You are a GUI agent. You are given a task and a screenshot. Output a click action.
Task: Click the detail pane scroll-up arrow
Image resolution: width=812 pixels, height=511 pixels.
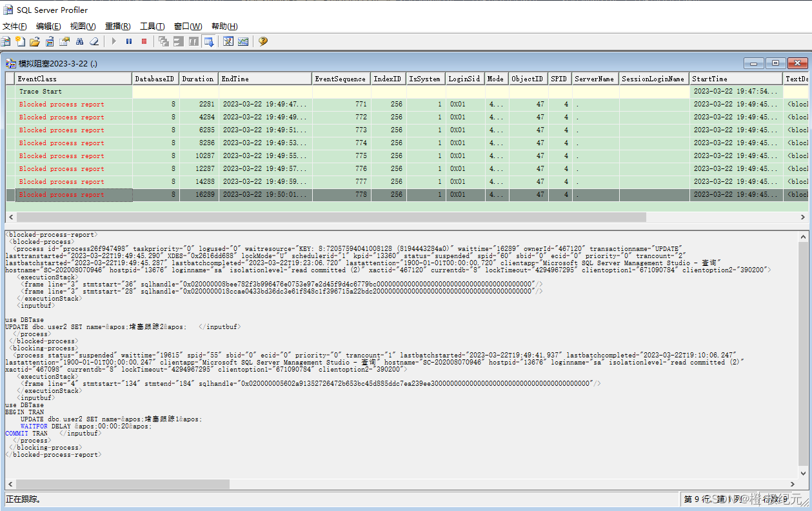(803, 237)
